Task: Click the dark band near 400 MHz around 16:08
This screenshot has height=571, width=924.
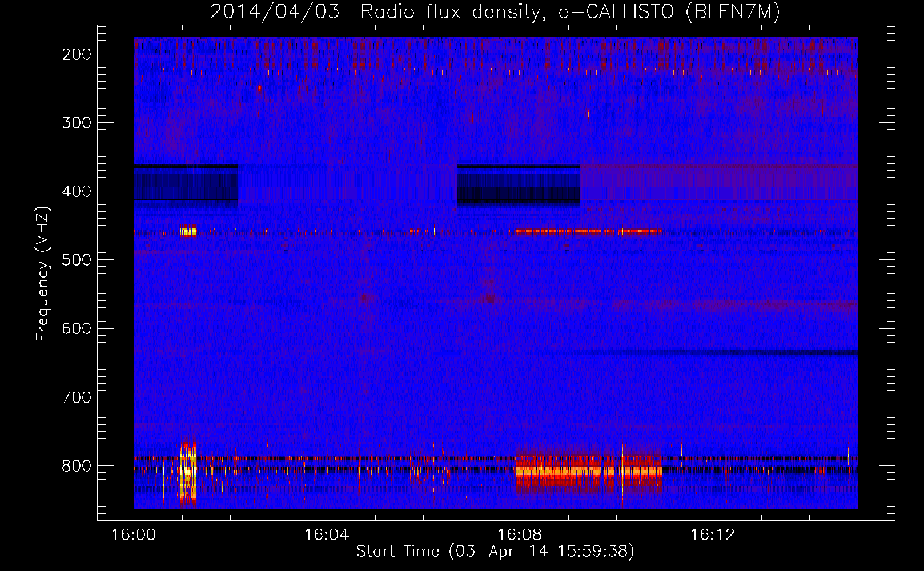Action: click(519, 184)
